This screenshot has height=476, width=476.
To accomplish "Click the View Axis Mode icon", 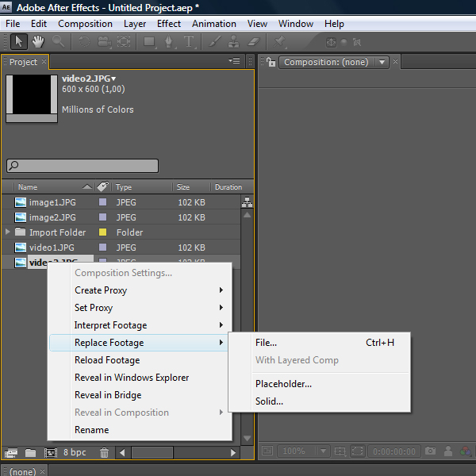I will pos(357,42).
